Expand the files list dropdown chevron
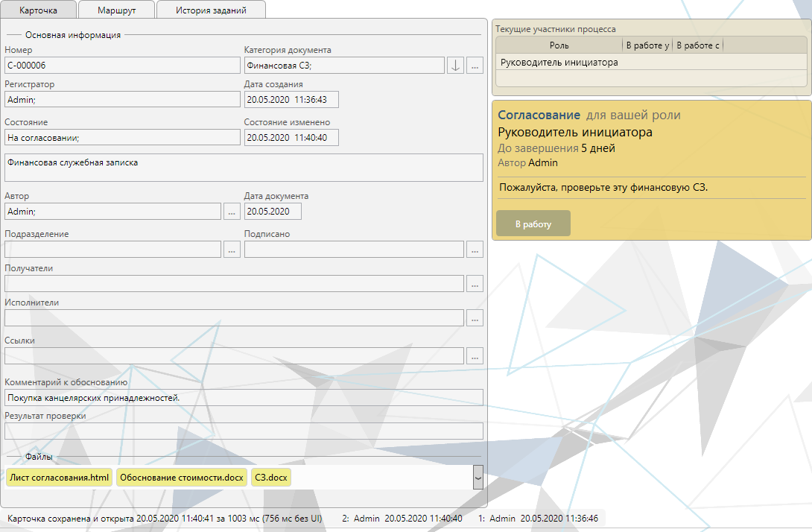This screenshot has width=812, height=532. click(x=478, y=477)
